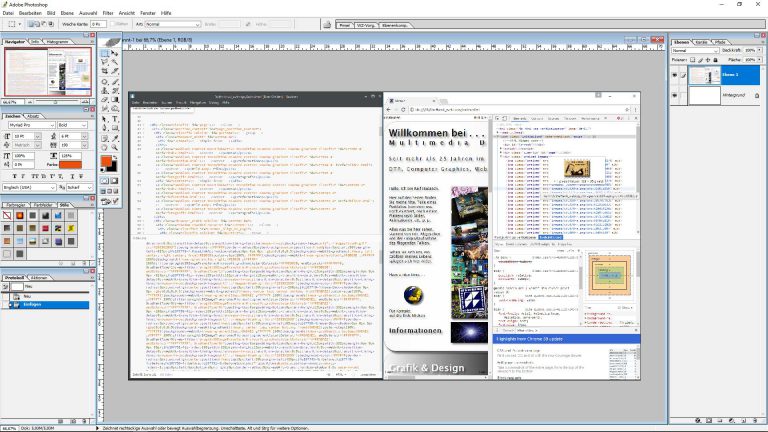The height and width of the screenshot is (432, 768).
Task: Select the History Brush tool
Action: point(115,90)
